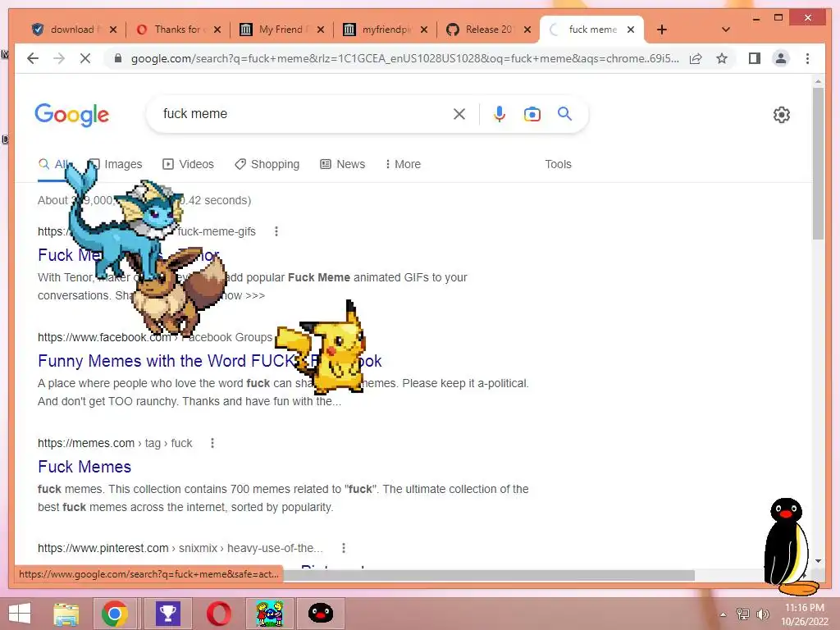Image resolution: width=840 pixels, height=630 pixels.
Task: Open the Chrome profile avatar icon
Action: coord(781,58)
